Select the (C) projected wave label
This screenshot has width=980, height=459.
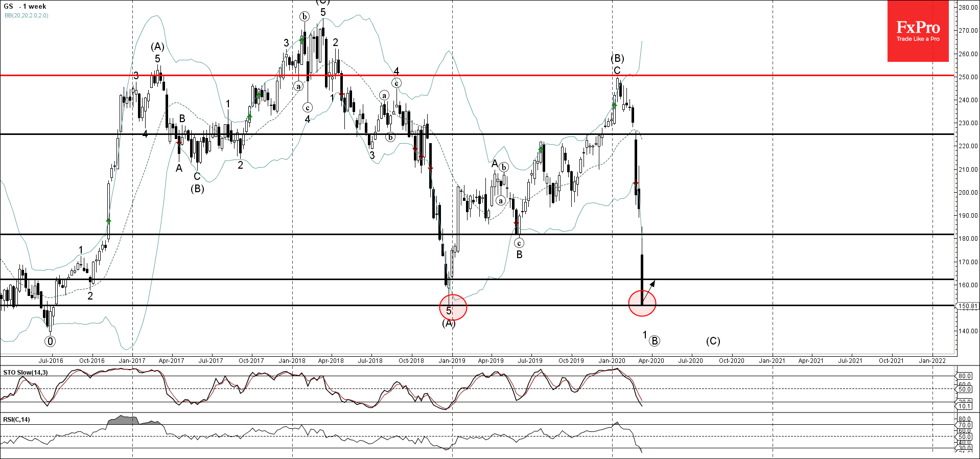(713, 341)
